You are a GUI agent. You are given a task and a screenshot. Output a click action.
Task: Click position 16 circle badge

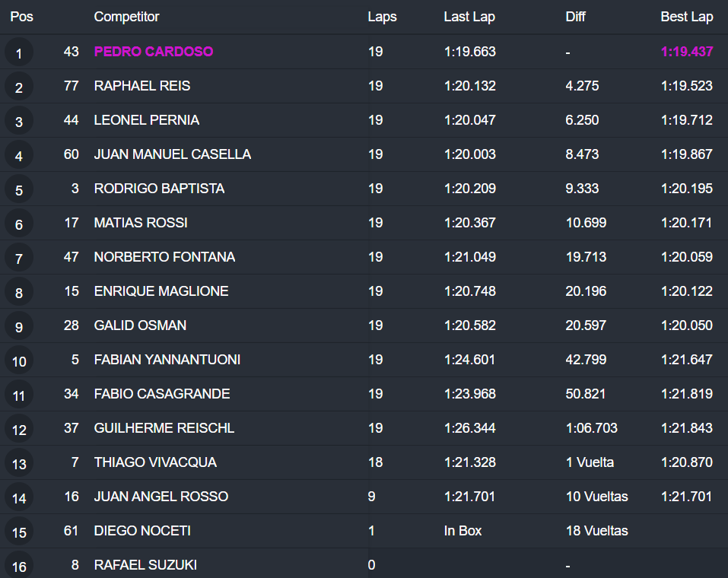click(x=19, y=566)
